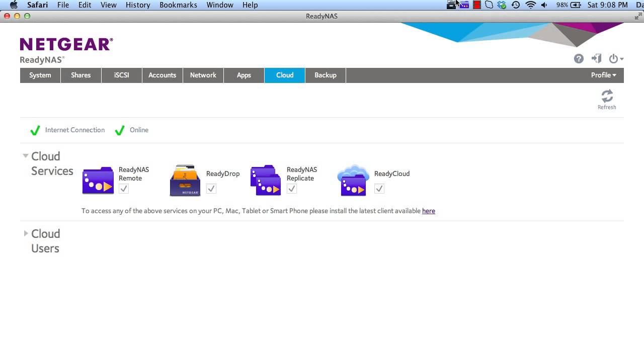Viewport: 644px width, 362px height.
Task: Click the 'ReadyNAS Remote' label
Action: [134, 174]
